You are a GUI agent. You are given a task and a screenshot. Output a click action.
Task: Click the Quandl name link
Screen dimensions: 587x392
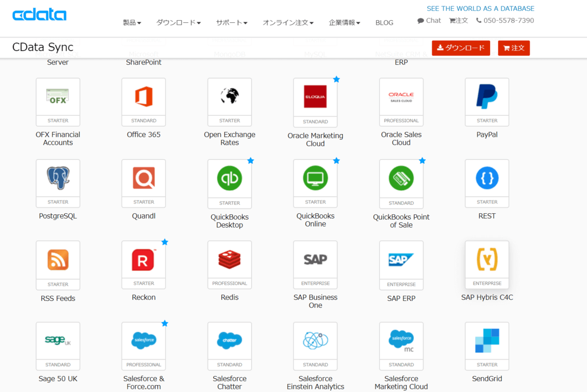coord(144,216)
